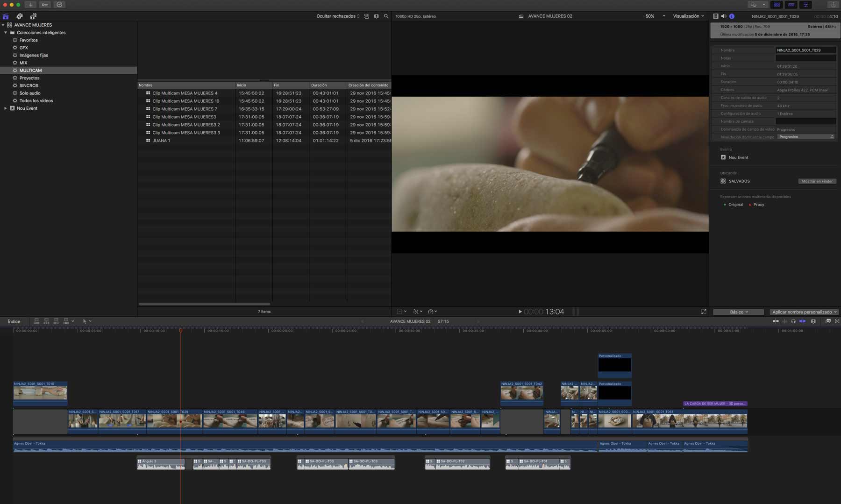This screenshot has height=504, width=841.
Task: Enter full screen viewer arrows icon
Action: tap(704, 312)
